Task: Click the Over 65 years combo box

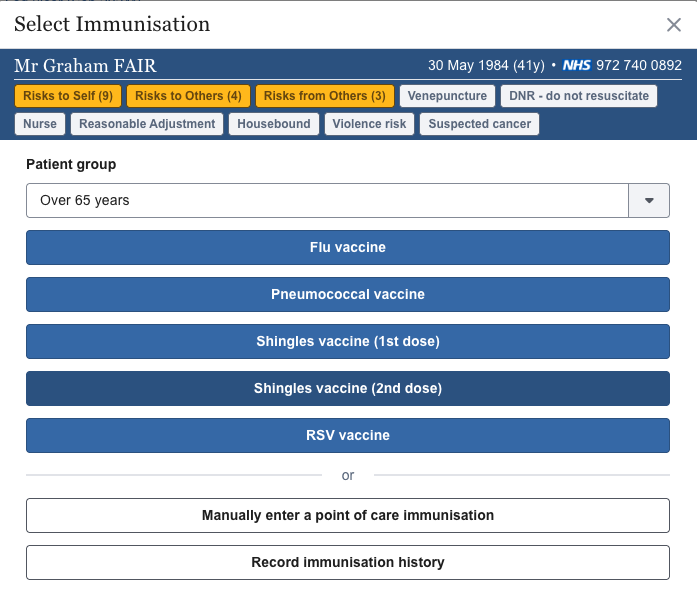Action: tap(327, 200)
